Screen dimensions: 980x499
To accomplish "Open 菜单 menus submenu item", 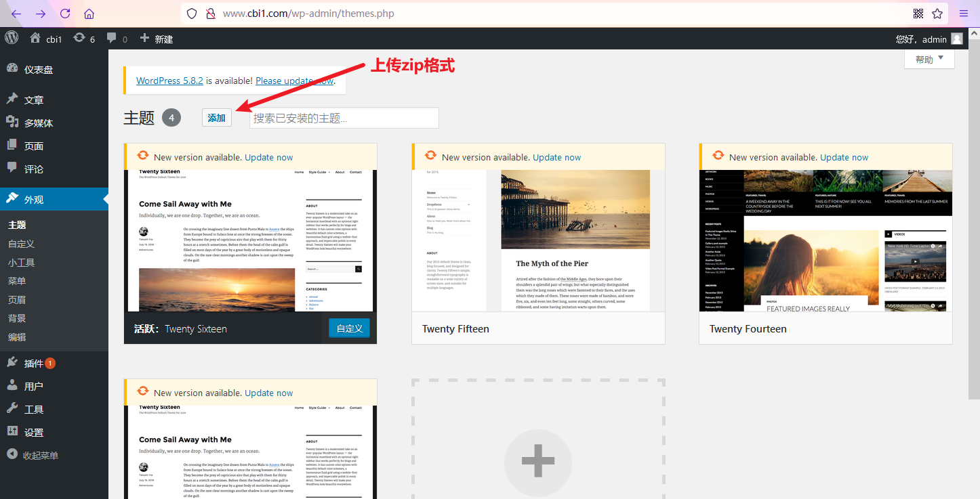I will [17, 281].
